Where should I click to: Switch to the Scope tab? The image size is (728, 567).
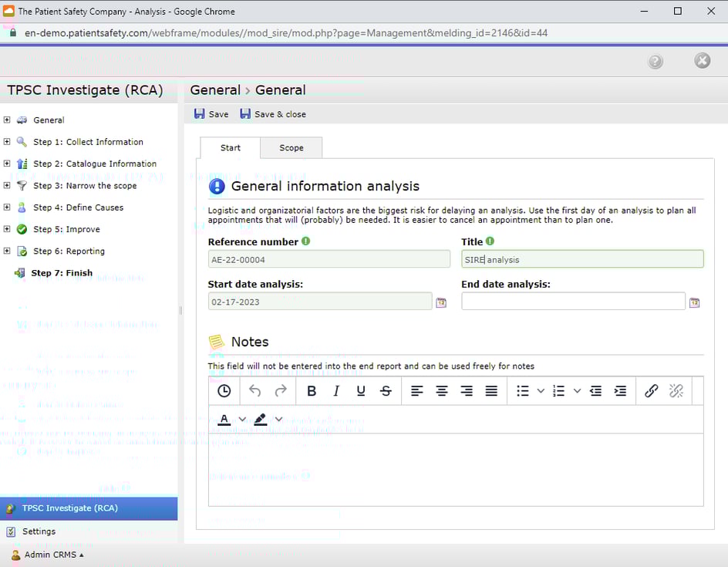(291, 148)
